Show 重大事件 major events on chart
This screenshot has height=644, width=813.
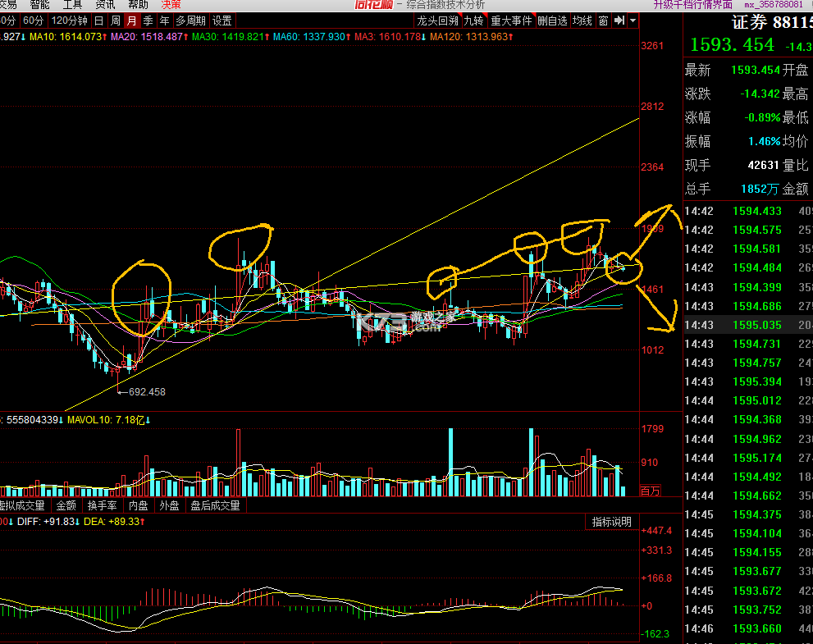tap(511, 21)
